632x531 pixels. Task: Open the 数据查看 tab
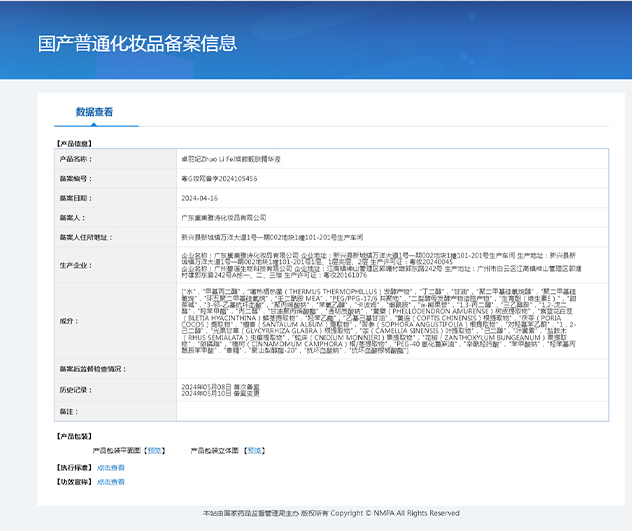[x=94, y=112]
